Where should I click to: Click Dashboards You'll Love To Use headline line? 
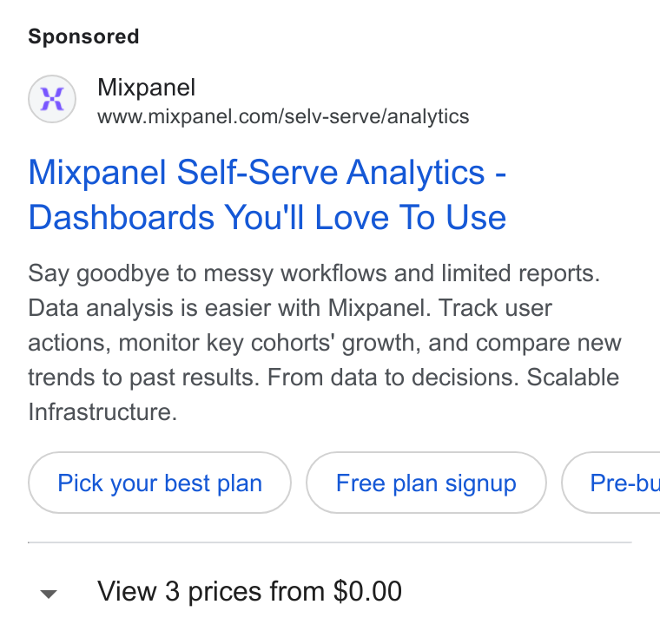(x=267, y=218)
